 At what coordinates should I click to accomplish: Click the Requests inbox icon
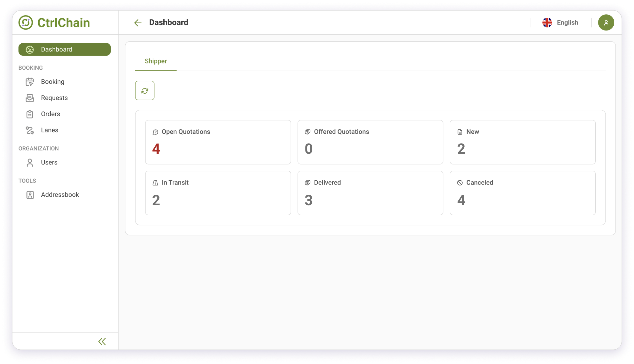click(30, 98)
